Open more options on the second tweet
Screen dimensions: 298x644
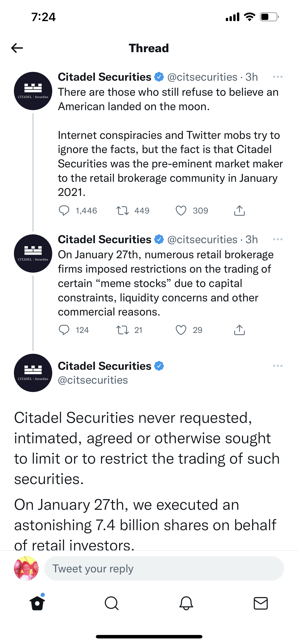pyautogui.click(x=278, y=239)
